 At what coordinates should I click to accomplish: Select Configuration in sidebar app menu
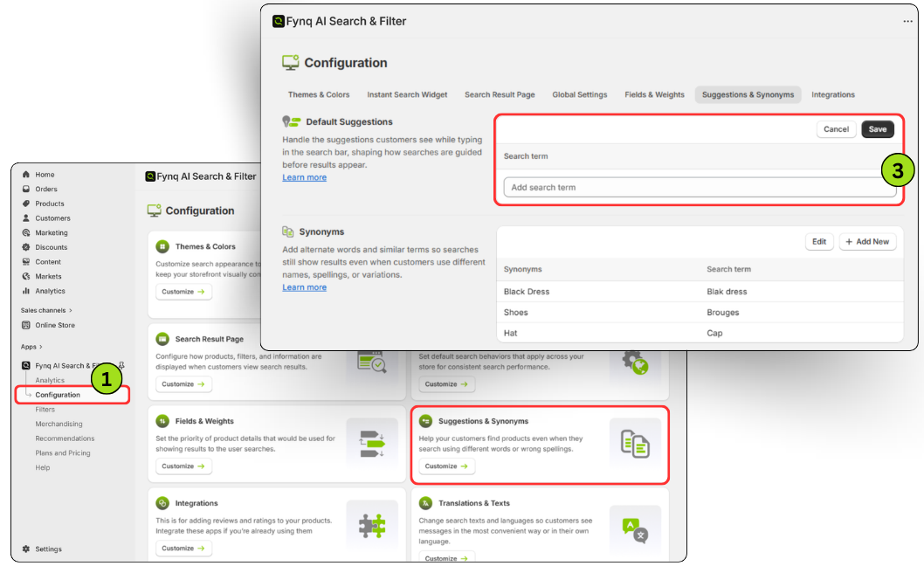(x=58, y=395)
